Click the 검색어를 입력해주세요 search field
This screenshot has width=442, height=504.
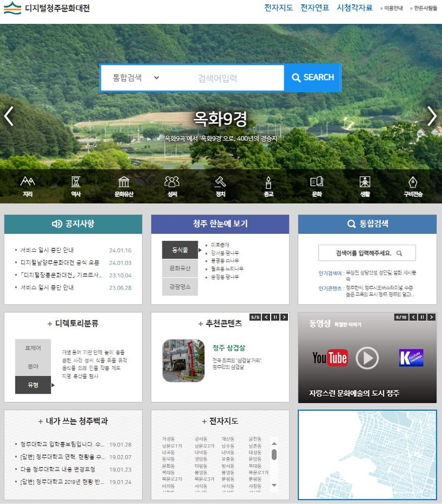click(x=363, y=253)
